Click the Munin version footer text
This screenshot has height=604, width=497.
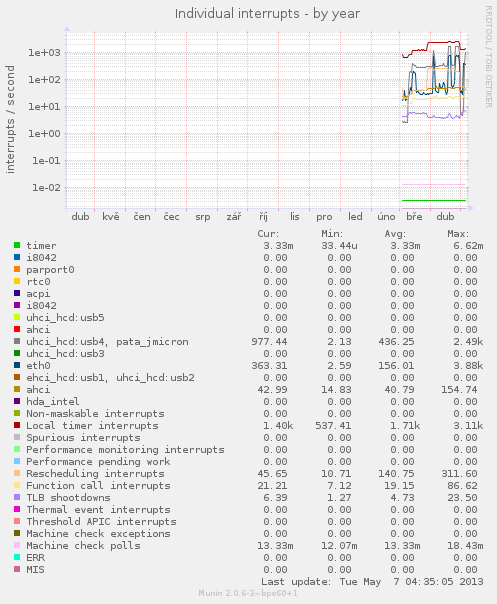[248, 593]
